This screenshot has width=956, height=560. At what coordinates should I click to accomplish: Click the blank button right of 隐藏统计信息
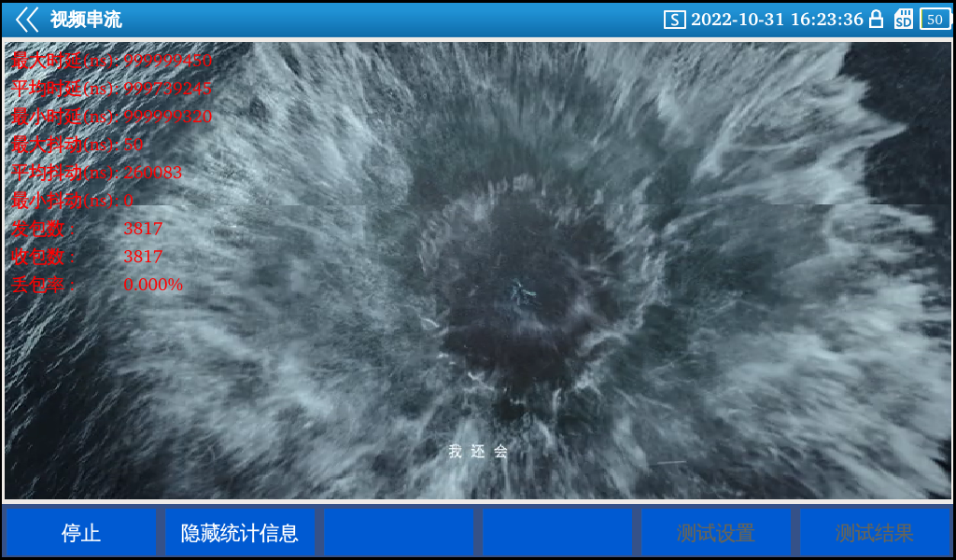[399, 533]
